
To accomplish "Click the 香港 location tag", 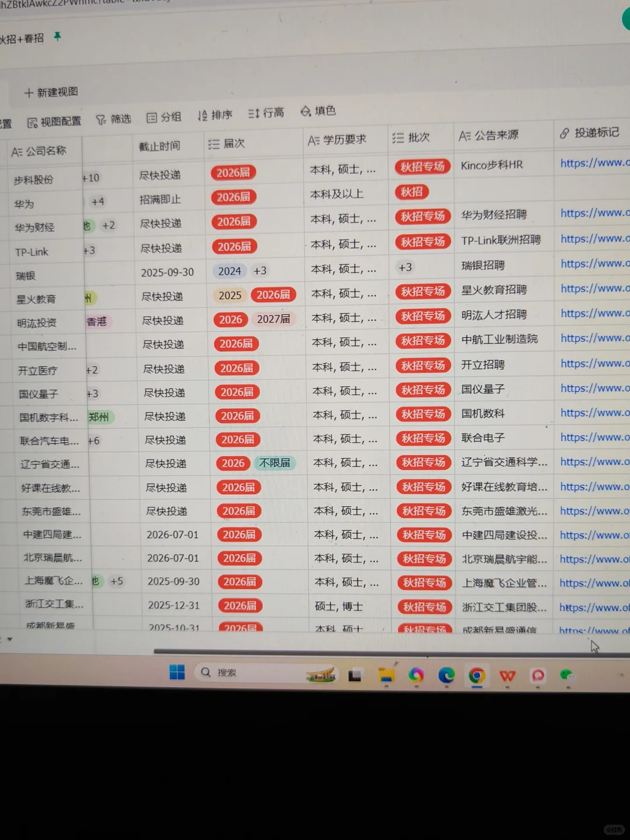I will 97,321.
